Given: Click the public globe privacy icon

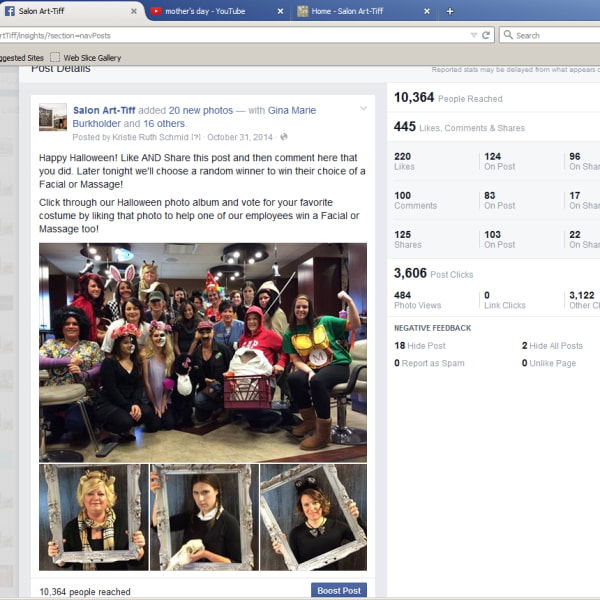Looking at the screenshot, I should coord(284,137).
